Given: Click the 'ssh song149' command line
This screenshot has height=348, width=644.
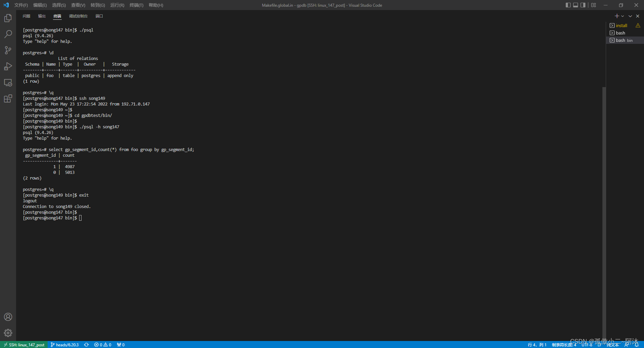Looking at the screenshot, I should click(64, 98).
